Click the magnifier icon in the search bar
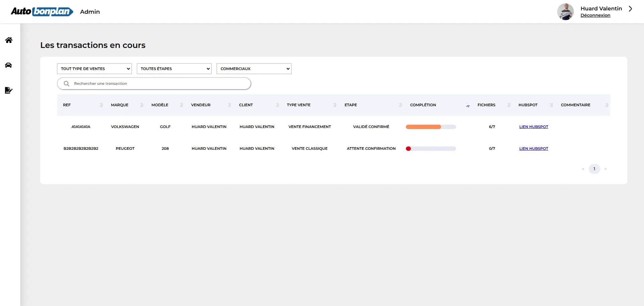The height and width of the screenshot is (306, 644). click(x=67, y=83)
